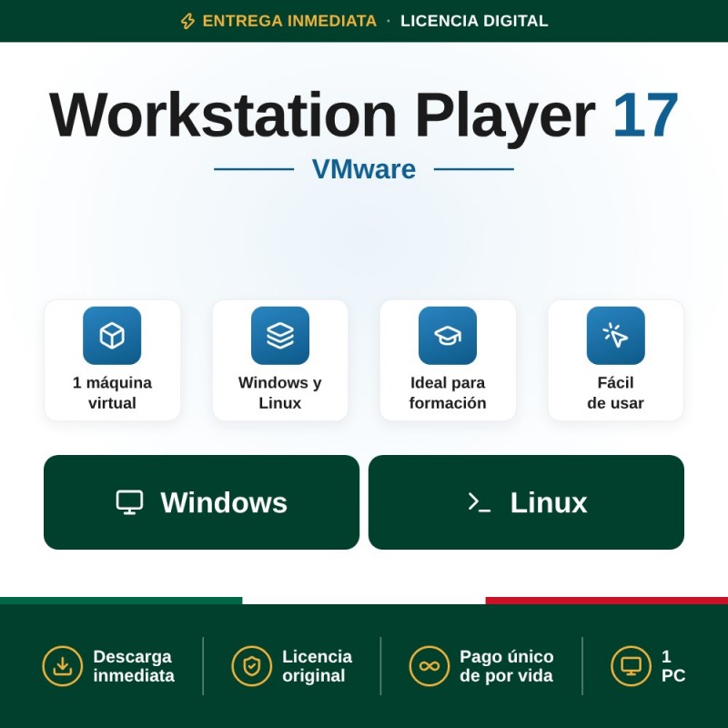
Task: Click 'Descarga inmediata' footer text
Action: [x=134, y=666]
